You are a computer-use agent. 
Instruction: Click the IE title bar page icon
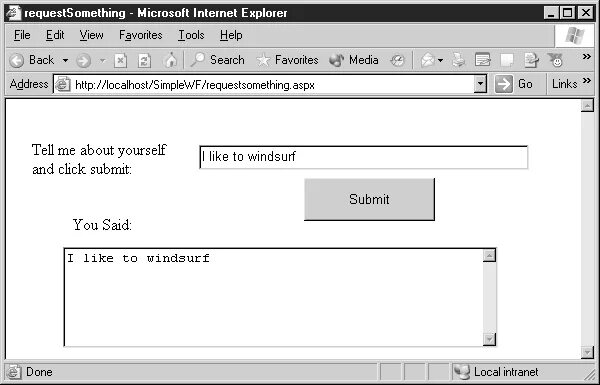[14, 13]
